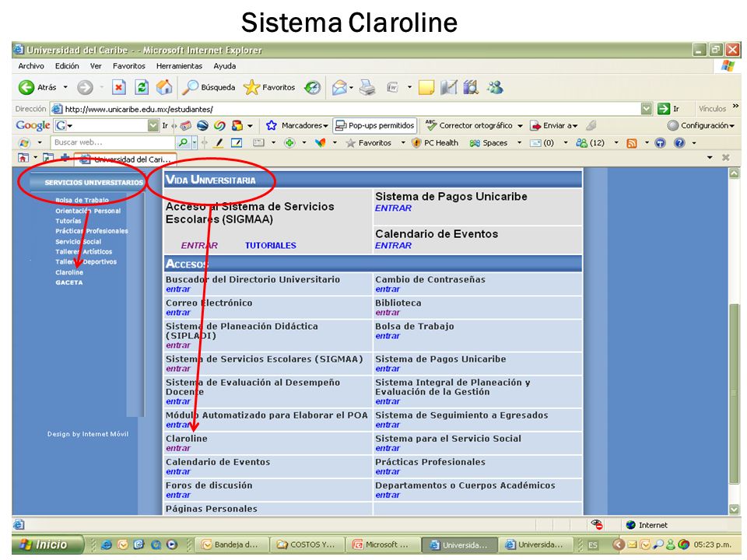Click the orange RSS feed icon
This screenshot has height=560, width=747.
click(x=632, y=143)
